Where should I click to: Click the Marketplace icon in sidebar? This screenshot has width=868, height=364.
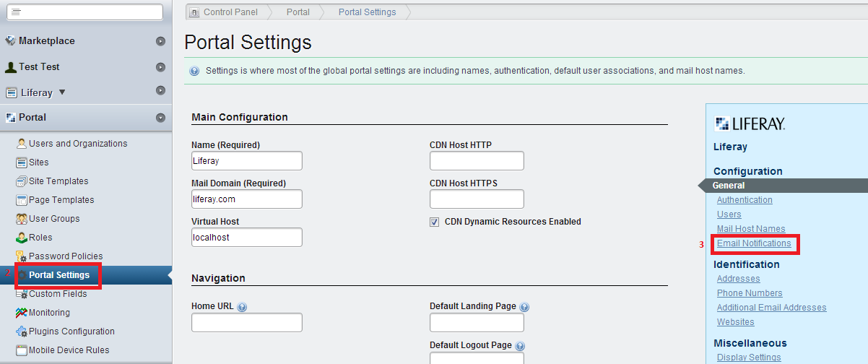10,41
